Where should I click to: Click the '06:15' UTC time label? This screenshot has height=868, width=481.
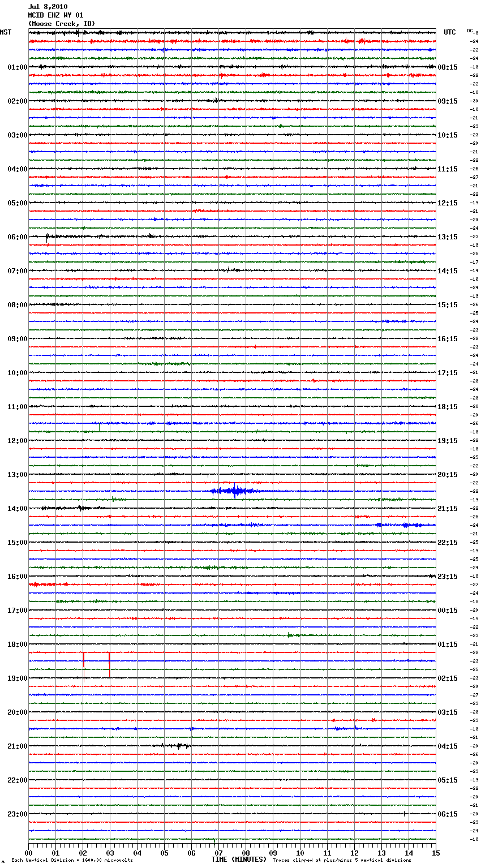click(448, 814)
